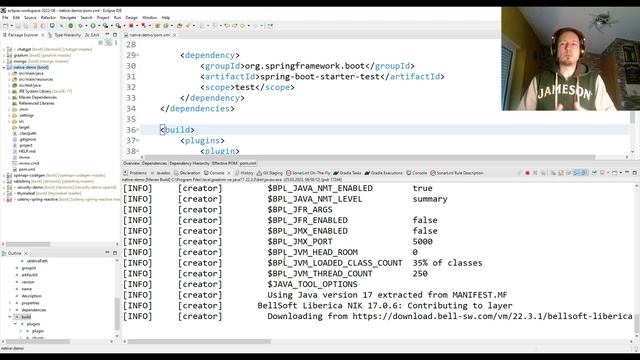
Task: Collapse the native-demo project
Action: (4, 67)
